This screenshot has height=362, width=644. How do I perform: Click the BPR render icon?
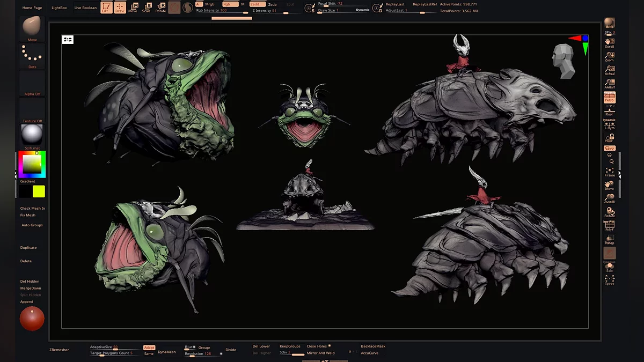tap(609, 23)
